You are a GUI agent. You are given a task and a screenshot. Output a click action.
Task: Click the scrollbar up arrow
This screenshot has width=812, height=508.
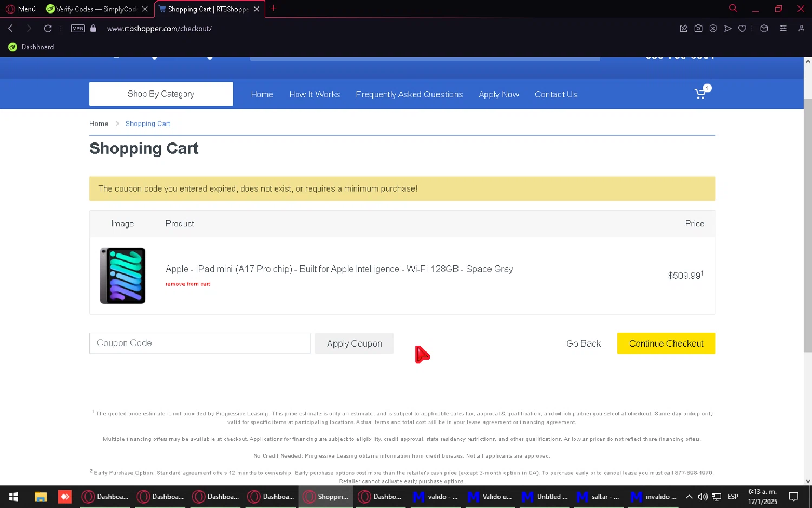point(808,61)
